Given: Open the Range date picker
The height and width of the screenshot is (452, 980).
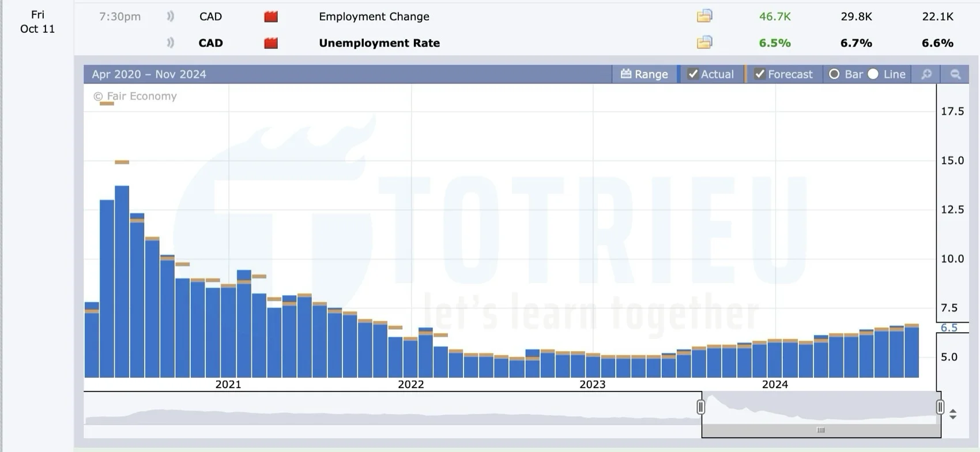Looking at the screenshot, I should click(x=644, y=74).
